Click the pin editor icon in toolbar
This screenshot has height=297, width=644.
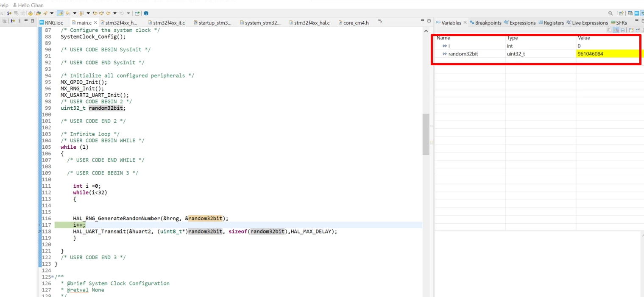click(137, 13)
